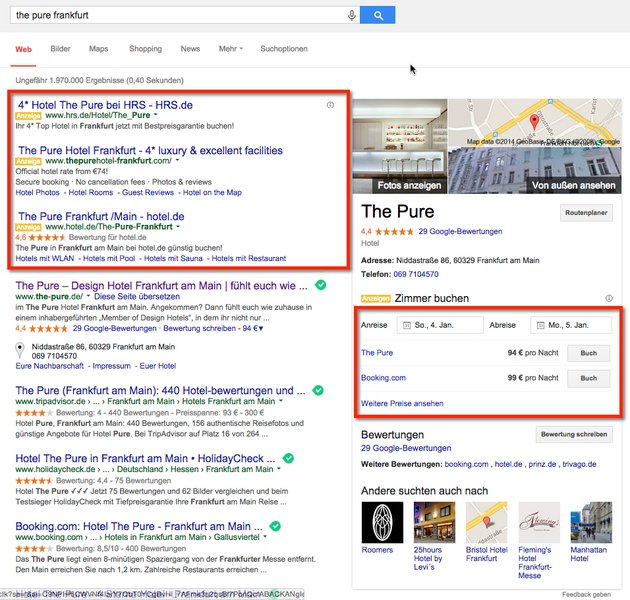Open Weitere Preise ansehen link
Image resolution: width=630 pixels, height=600 pixels.
coord(402,403)
